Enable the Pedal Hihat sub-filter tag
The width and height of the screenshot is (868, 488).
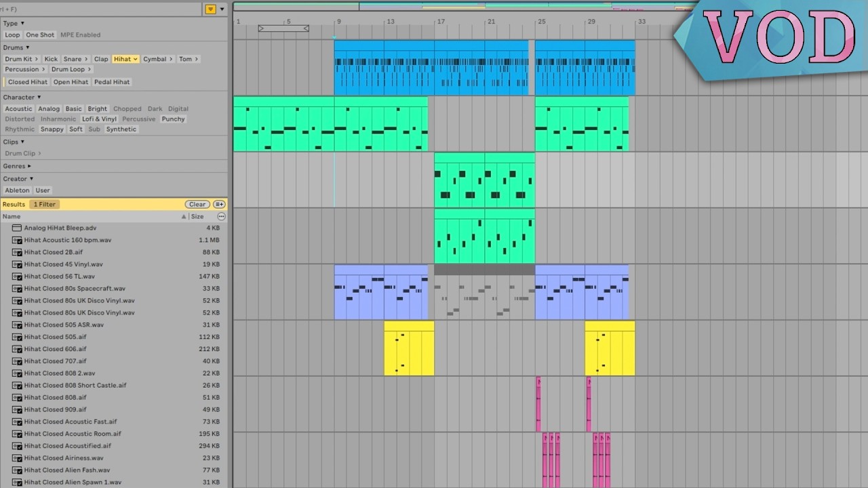(x=112, y=82)
